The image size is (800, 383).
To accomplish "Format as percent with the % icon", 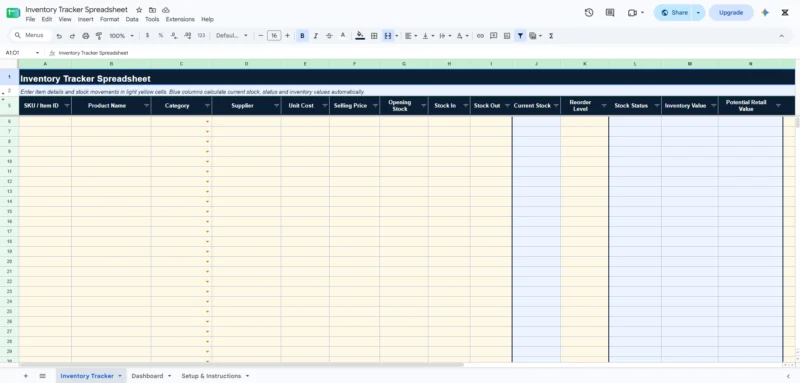I will click(161, 36).
